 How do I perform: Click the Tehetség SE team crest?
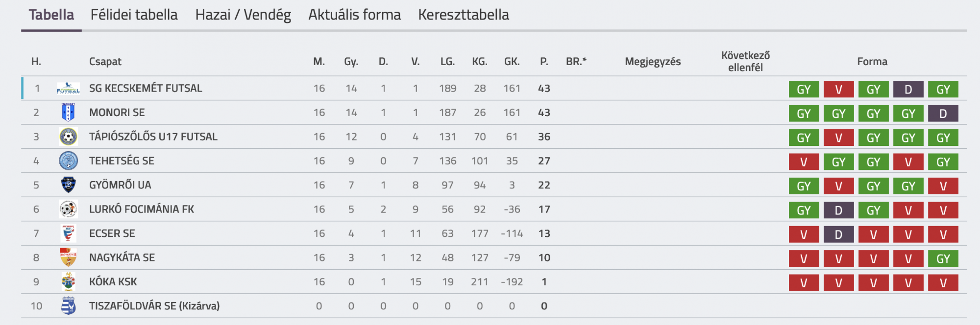click(68, 161)
